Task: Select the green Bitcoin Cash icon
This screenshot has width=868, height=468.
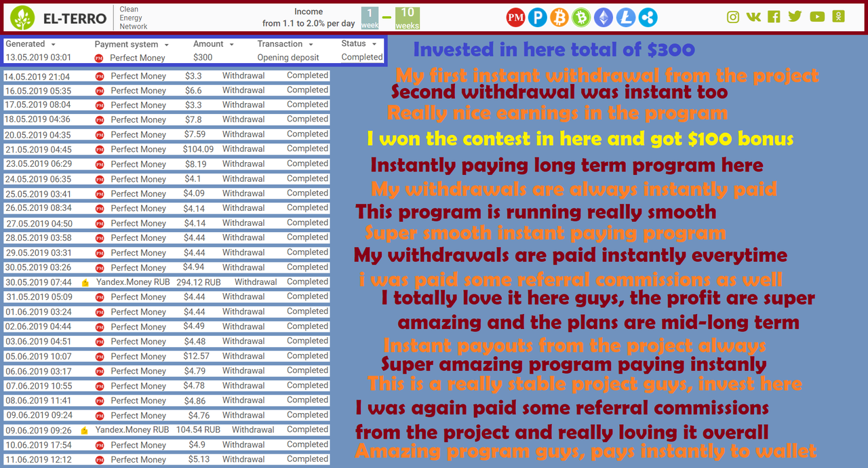Action: pyautogui.click(x=581, y=18)
